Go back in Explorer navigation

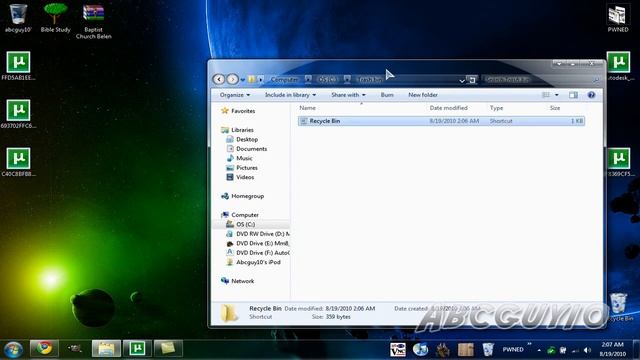219,79
